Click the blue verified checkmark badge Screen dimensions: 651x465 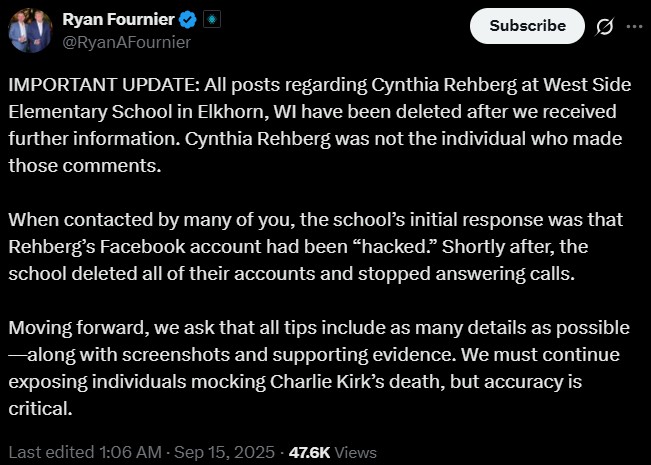click(187, 20)
